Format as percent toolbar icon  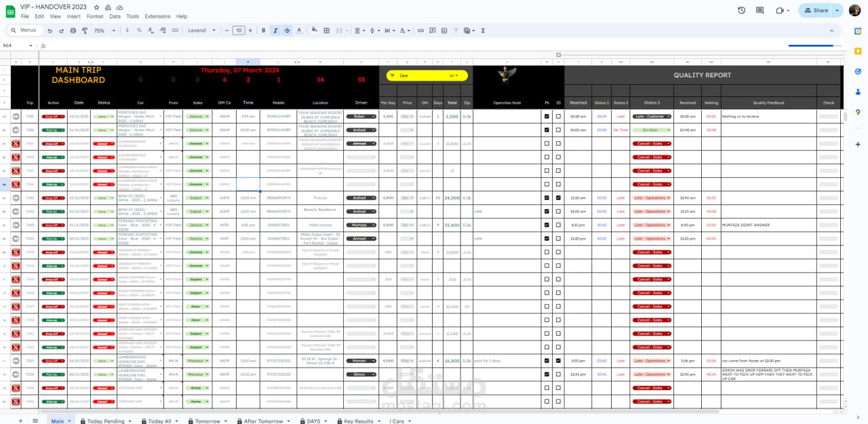pyautogui.click(x=139, y=31)
